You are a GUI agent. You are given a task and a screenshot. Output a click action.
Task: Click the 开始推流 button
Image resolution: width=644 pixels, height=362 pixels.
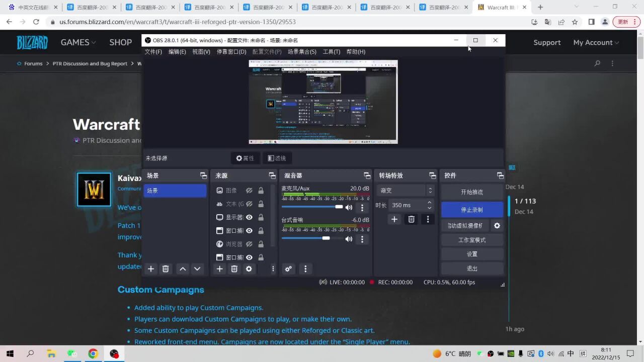point(472,192)
